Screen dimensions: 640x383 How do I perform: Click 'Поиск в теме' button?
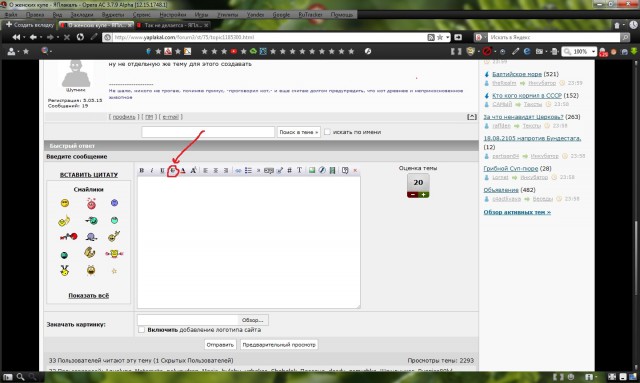pos(298,132)
